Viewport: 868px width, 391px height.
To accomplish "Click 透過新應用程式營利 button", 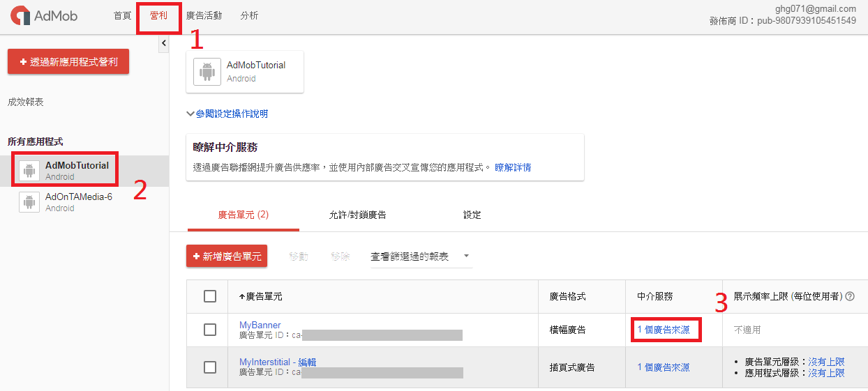I will (68, 61).
